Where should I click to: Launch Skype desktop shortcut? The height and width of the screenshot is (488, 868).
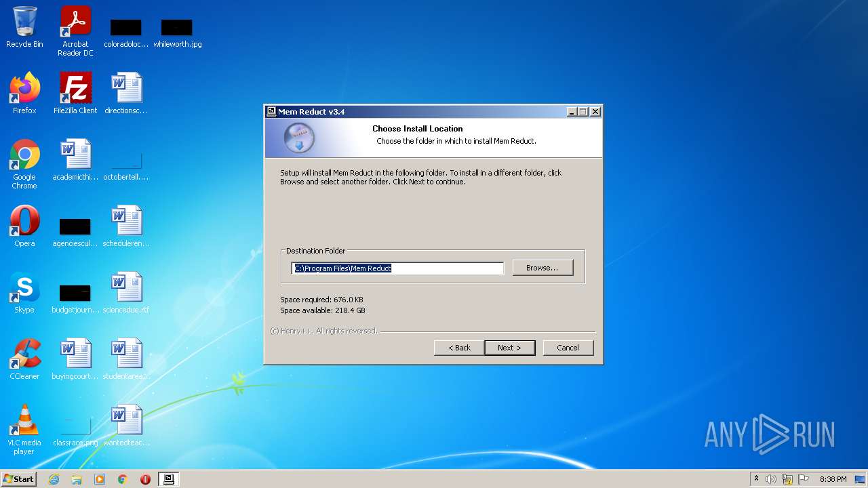point(24,293)
